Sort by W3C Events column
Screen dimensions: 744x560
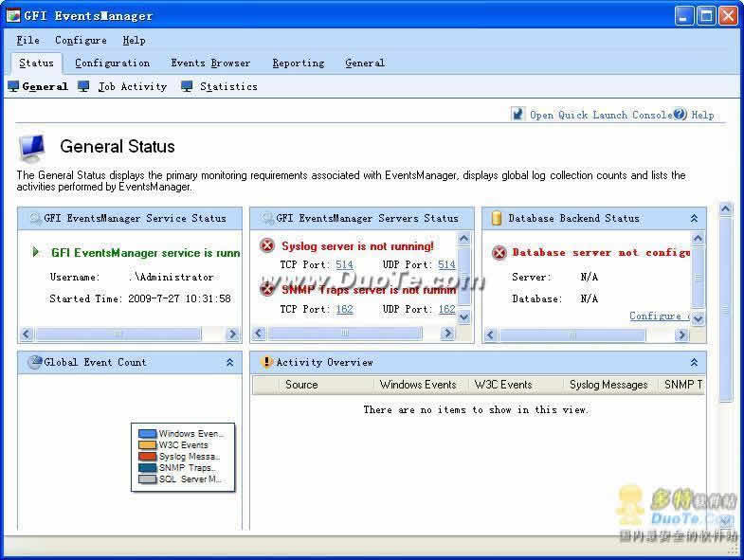[516, 385]
